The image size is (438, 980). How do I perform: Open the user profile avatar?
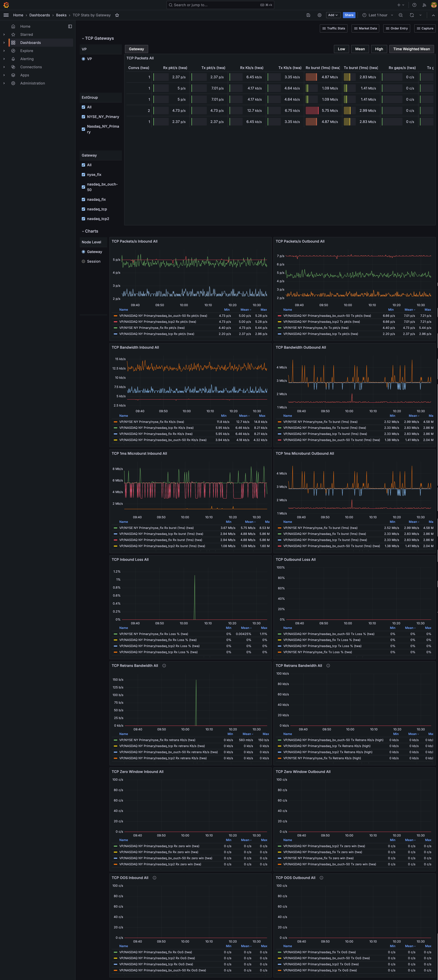(434, 5)
